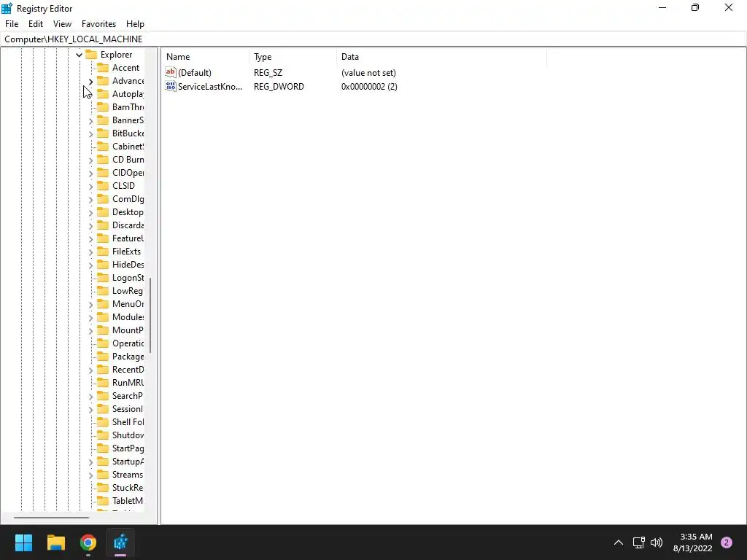Click the RunMRU folder icon

[x=103, y=382]
